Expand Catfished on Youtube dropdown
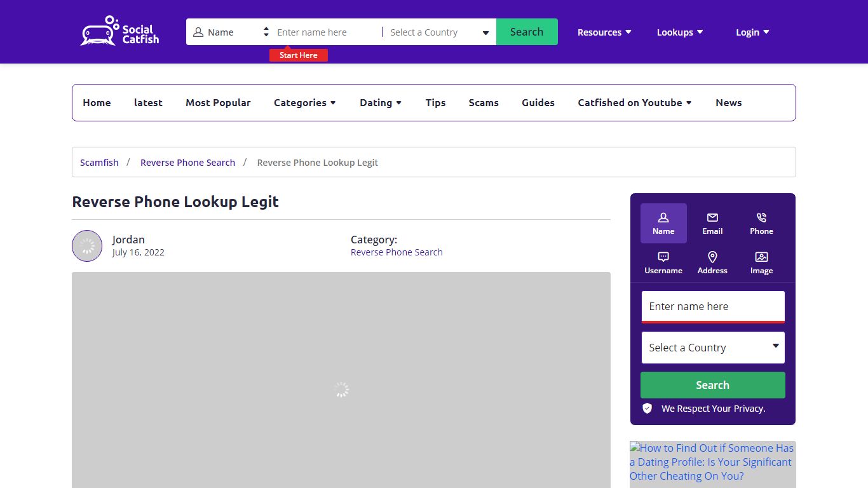The image size is (868, 488). [635, 102]
